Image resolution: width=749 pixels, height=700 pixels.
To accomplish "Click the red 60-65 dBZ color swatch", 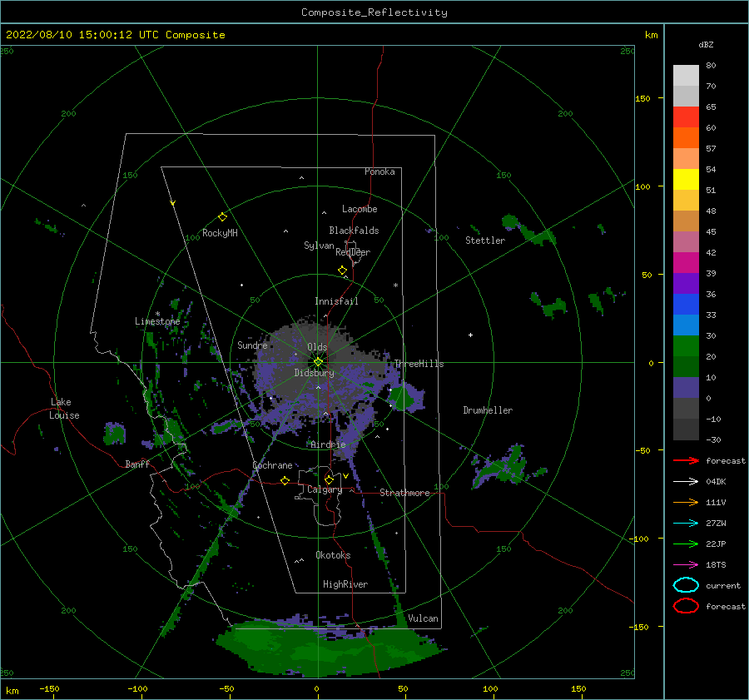I will tap(686, 117).
